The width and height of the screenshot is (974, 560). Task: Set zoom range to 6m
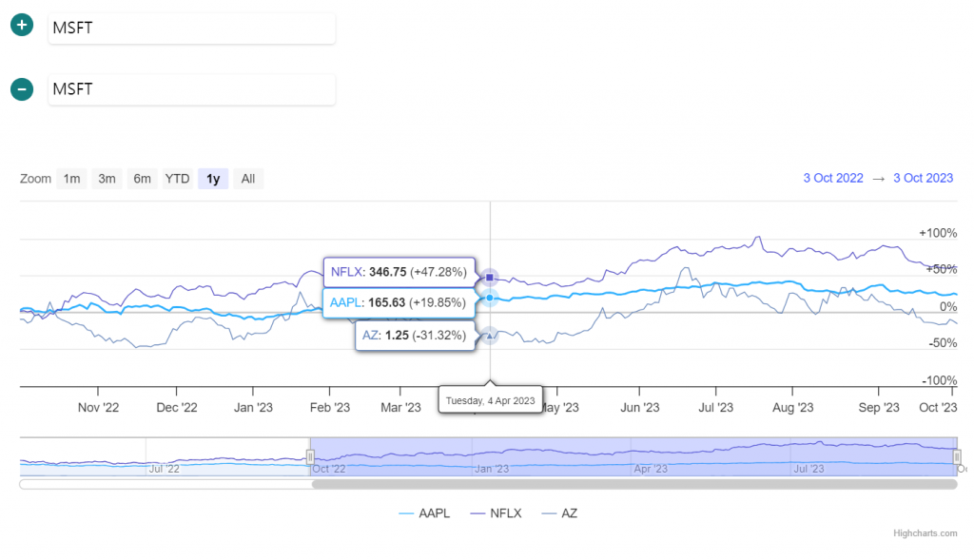[143, 179]
